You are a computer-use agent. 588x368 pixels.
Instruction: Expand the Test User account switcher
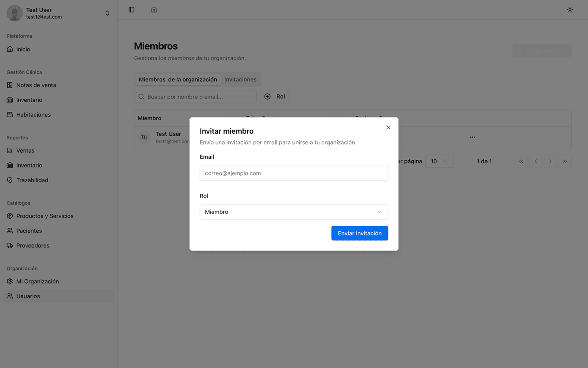107,13
